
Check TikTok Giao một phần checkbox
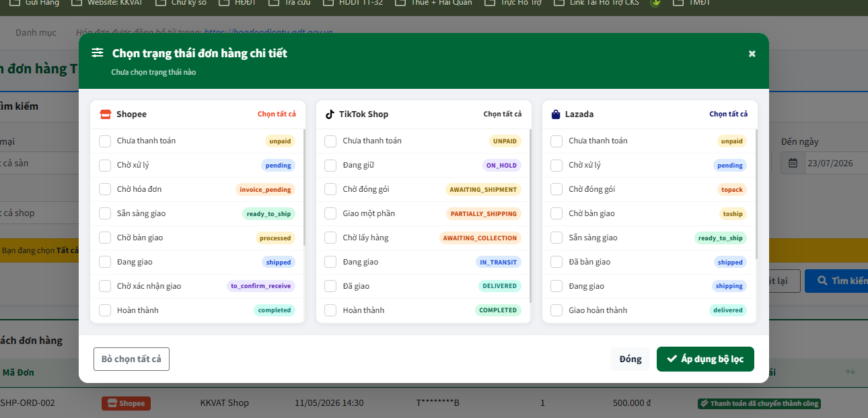(x=330, y=214)
